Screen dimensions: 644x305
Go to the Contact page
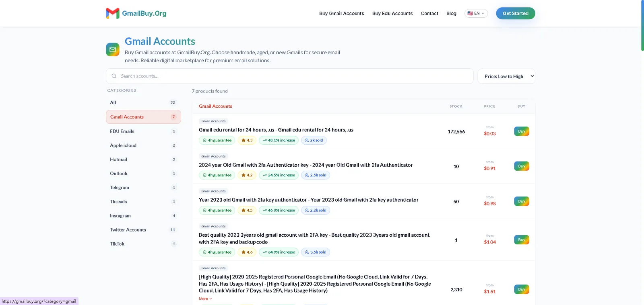coord(429,13)
